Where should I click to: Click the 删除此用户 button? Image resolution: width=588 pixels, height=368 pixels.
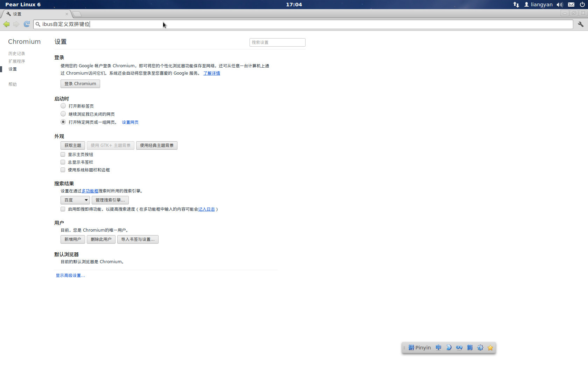tap(101, 239)
